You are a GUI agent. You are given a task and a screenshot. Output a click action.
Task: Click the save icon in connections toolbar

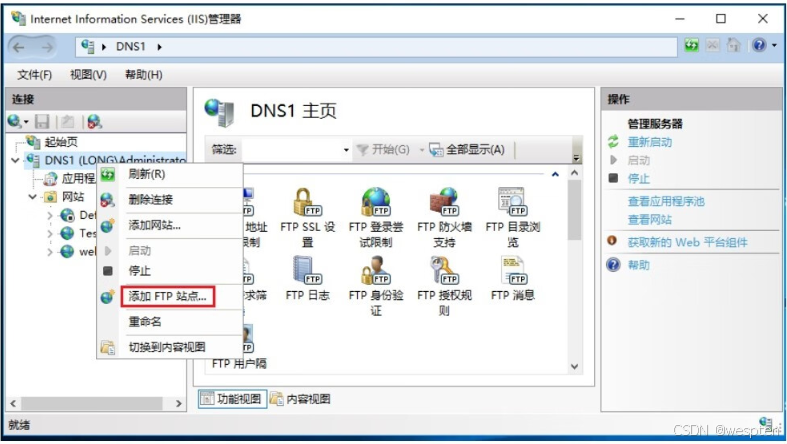tap(42, 121)
